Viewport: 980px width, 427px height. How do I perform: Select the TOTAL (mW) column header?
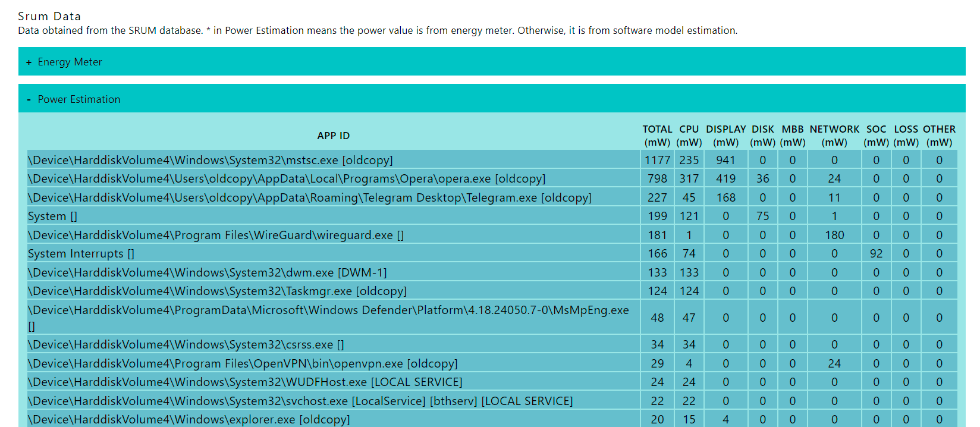pyautogui.click(x=657, y=136)
